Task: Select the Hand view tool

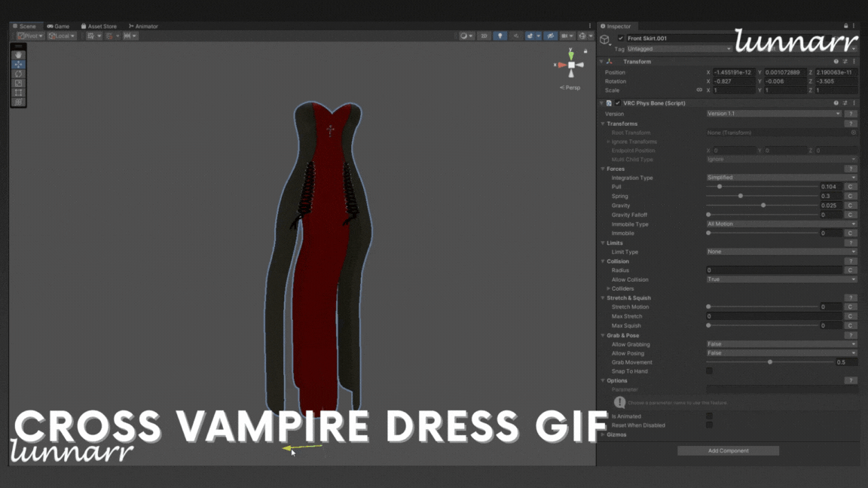Action: click(19, 55)
